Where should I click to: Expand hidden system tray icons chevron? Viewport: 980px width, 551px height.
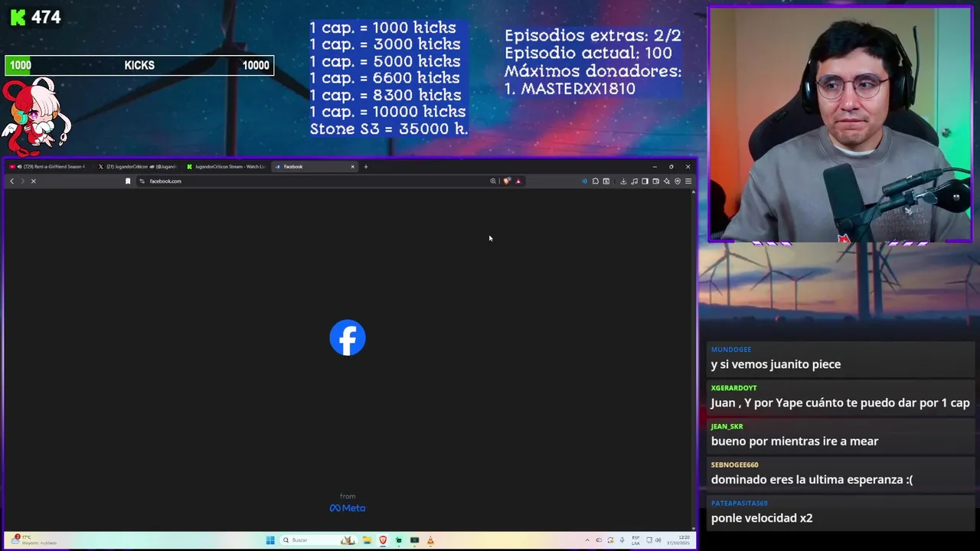pos(588,540)
